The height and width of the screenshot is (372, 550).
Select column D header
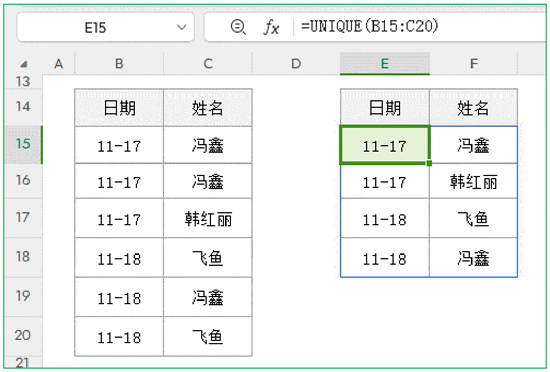(x=296, y=64)
